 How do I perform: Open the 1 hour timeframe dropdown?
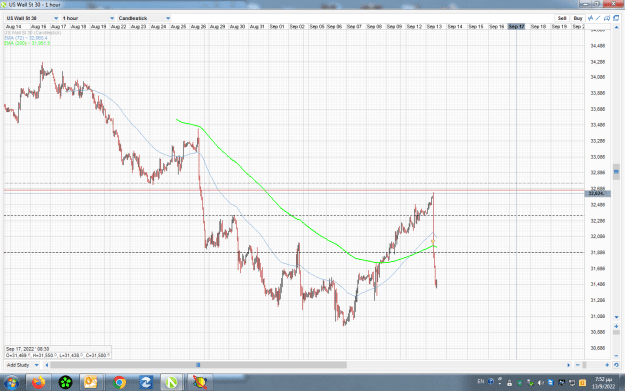88,18
